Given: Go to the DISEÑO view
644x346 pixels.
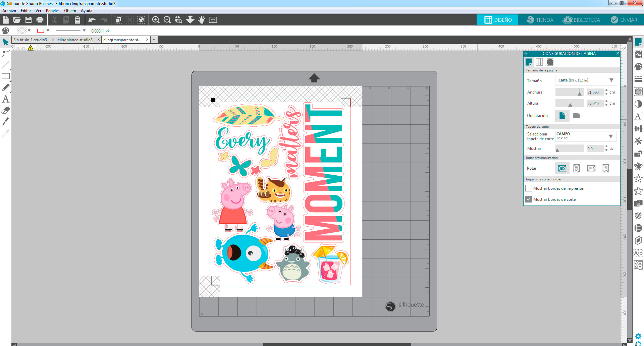Looking at the screenshot, I should pos(498,20).
